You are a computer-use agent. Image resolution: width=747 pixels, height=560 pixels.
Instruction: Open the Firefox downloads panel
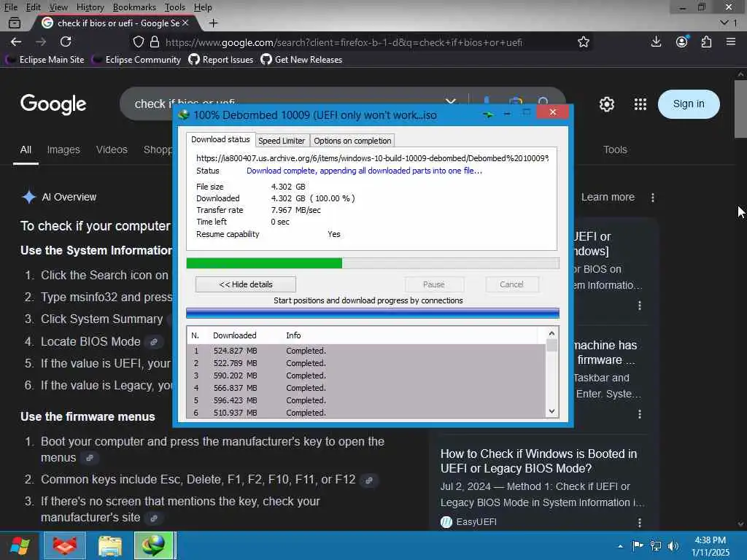pos(656,42)
